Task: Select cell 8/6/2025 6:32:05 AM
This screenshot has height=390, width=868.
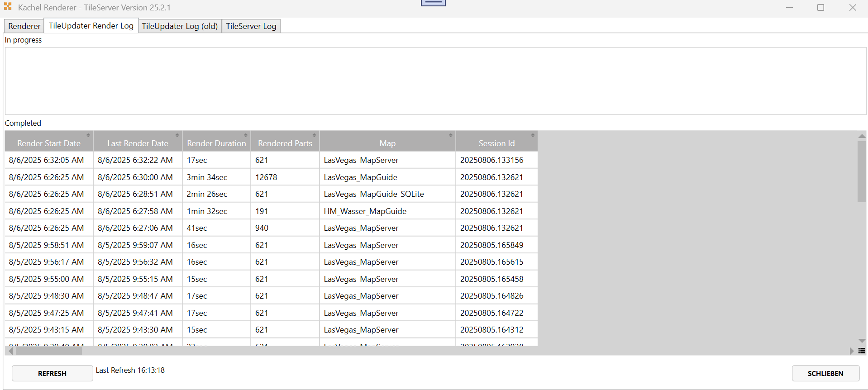Action: [49, 160]
